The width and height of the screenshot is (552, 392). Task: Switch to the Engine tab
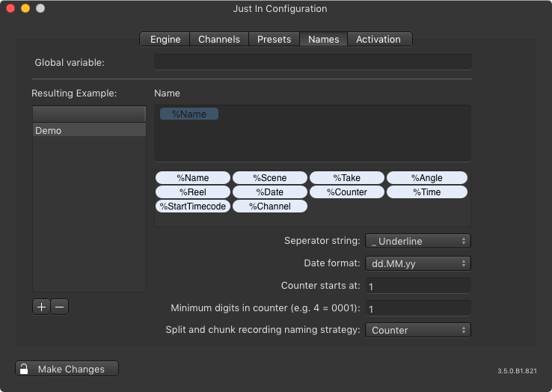[x=165, y=39]
